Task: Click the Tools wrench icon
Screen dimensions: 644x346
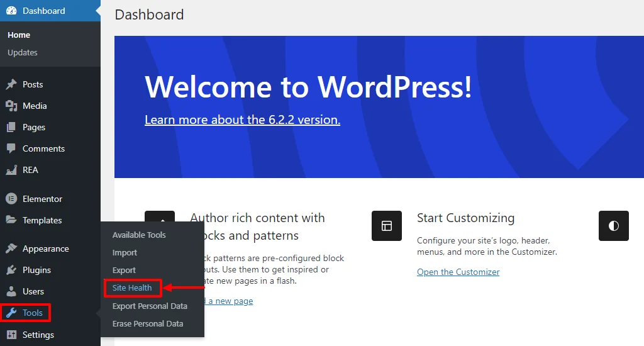Action: coord(11,313)
